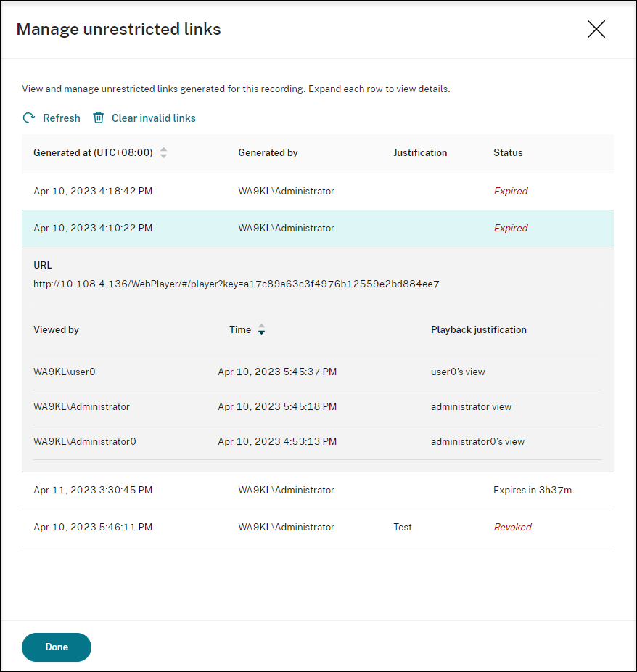Viewport: 637px width, 672px height.
Task: Click the Refresh text label
Action: 62,118
